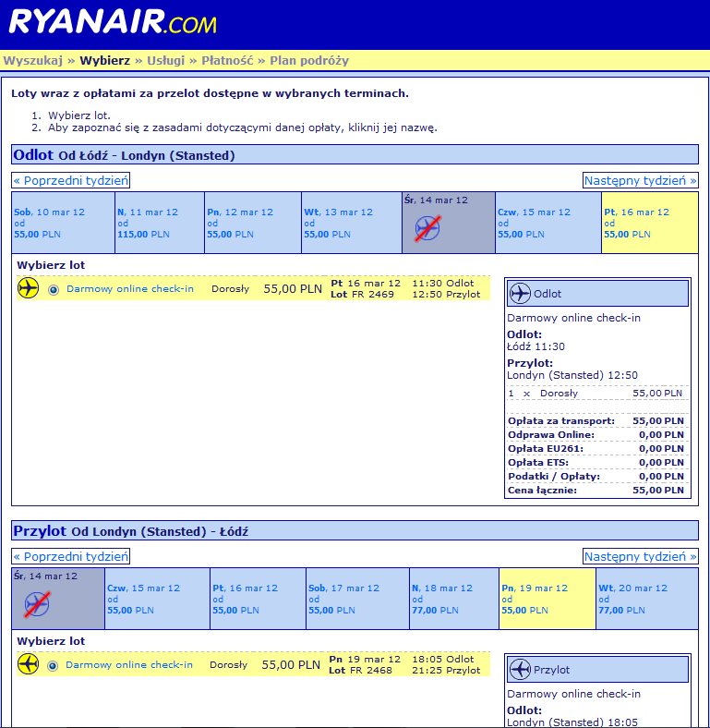The width and height of the screenshot is (710, 728).
Task: Select the highlighted return Pn, 19 mar 12 tab
Action: 548,599
